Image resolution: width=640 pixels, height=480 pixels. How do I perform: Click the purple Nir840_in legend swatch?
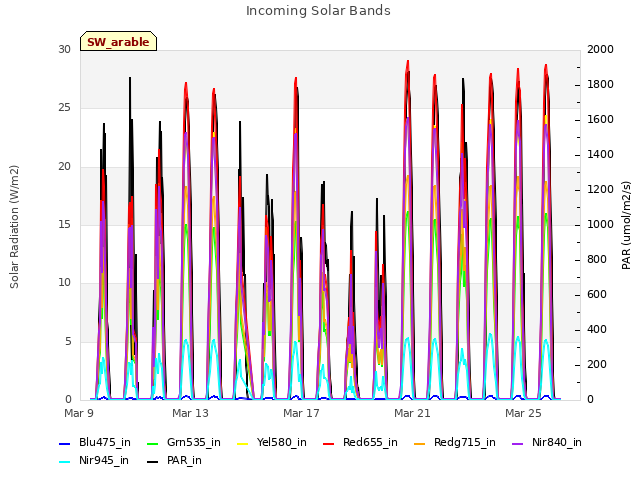click(x=517, y=444)
